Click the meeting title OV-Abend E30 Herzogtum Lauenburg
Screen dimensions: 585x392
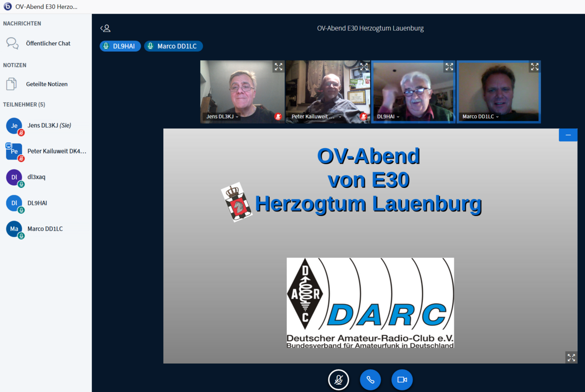[370, 28]
